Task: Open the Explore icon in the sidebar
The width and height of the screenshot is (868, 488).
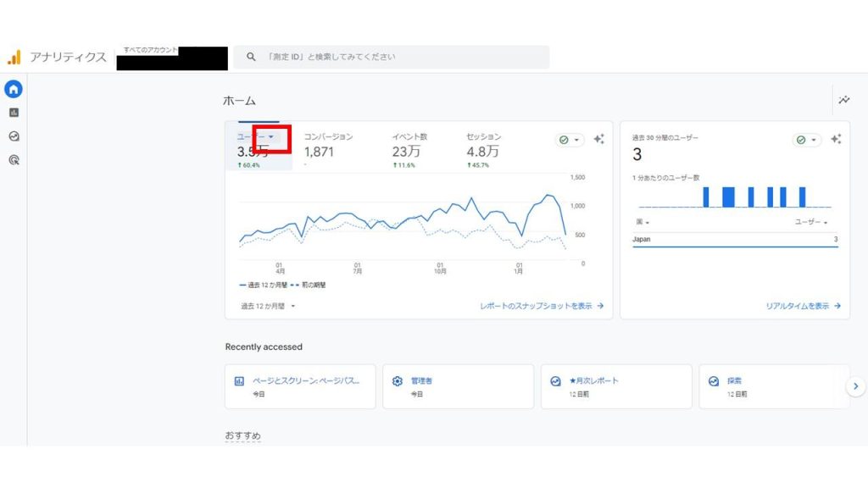Action: 14,136
